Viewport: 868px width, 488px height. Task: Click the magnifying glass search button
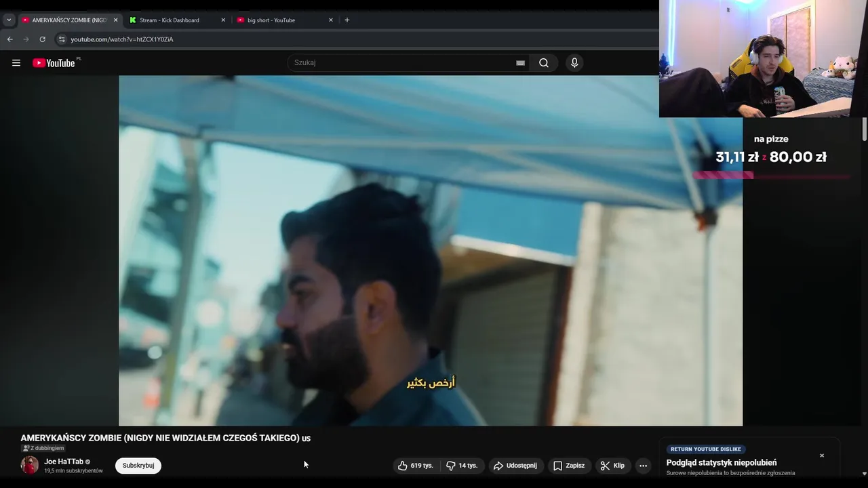tap(544, 63)
